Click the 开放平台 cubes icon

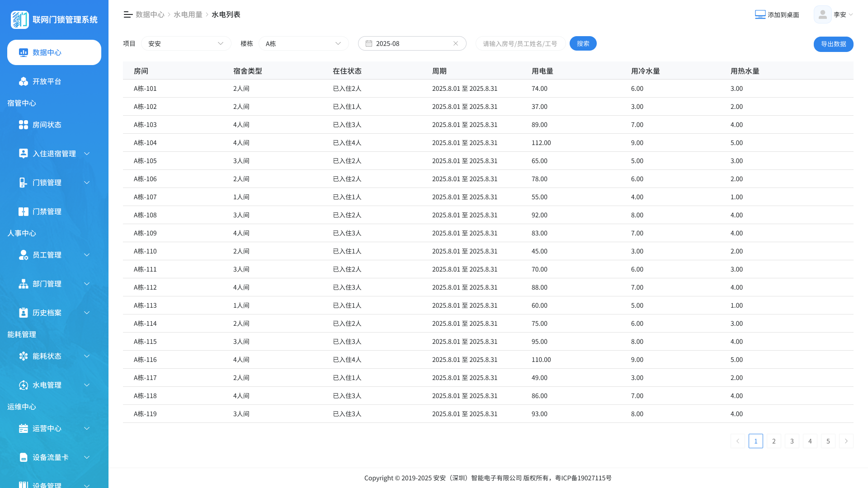[24, 81]
